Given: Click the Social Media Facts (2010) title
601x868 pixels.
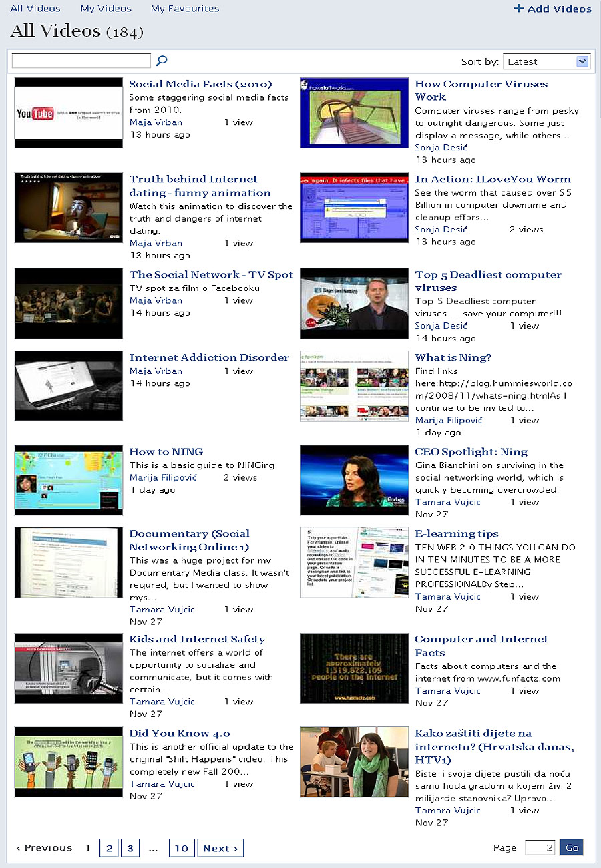Looking at the screenshot, I should tap(201, 84).
